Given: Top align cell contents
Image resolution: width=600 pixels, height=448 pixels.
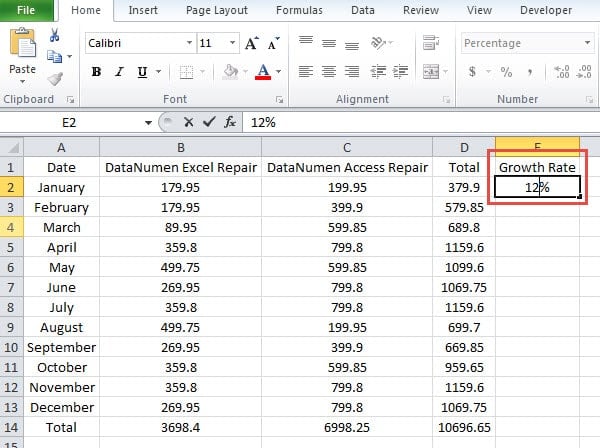Looking at the screenshot, I should tap(306, 42).
